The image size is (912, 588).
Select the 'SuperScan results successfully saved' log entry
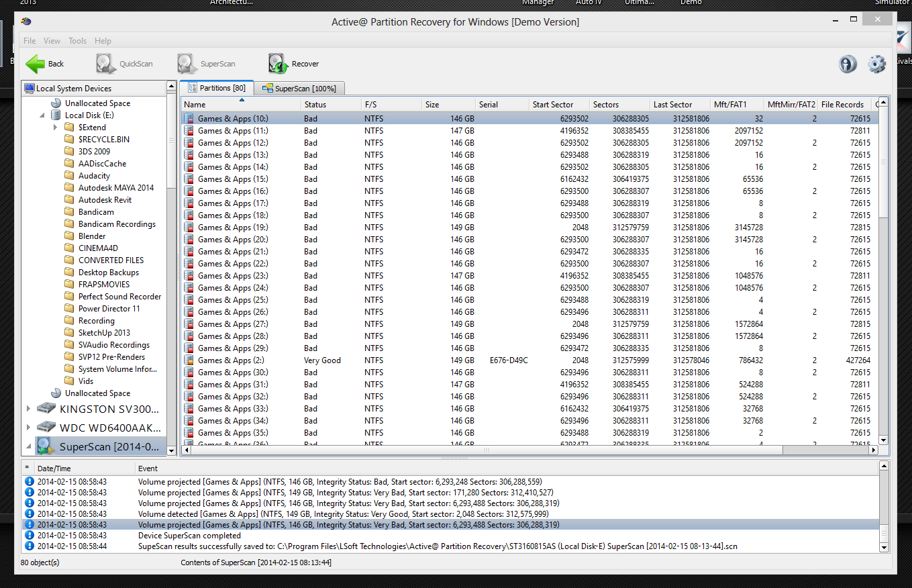[x=450, y=546]
